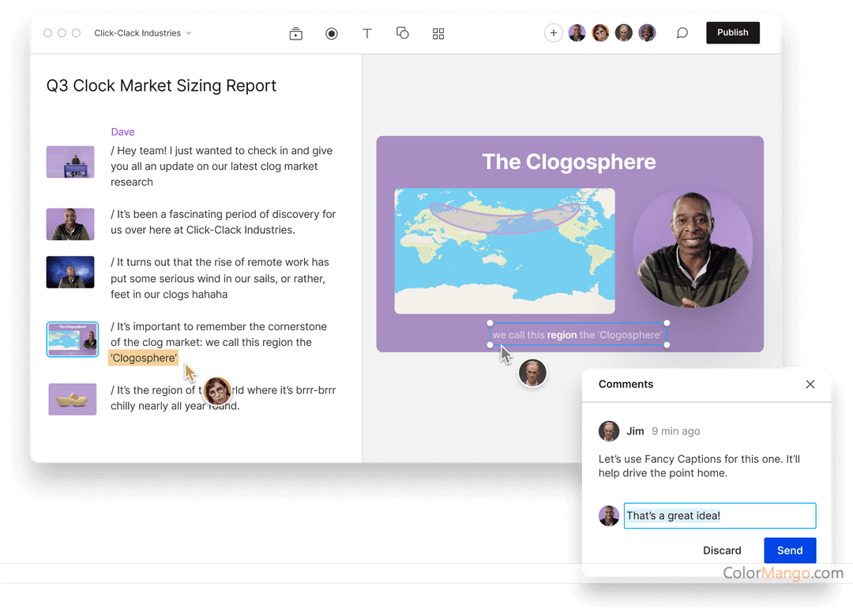
Task: Discard the comment draft
Action: tap(722, 550)
